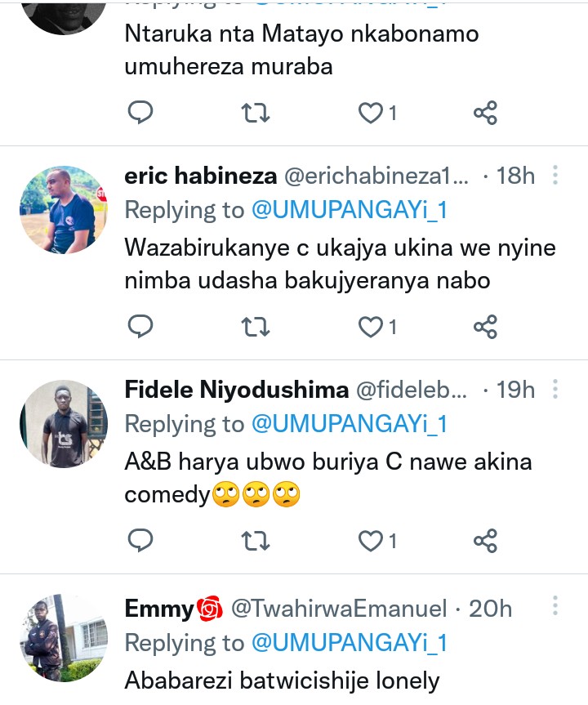Open more options for Fidele Niyodushima's tweet
This screenshot has width=588, height=705.
555,390
